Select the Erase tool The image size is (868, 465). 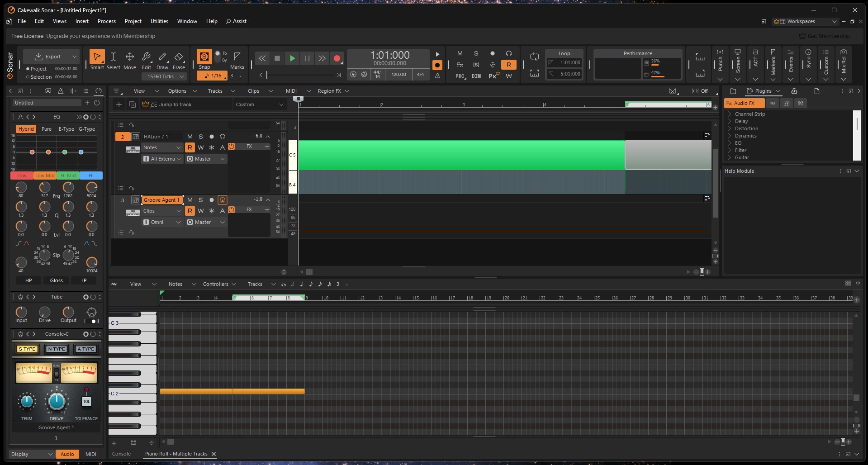pyautogui.click(x=179, y=57)
